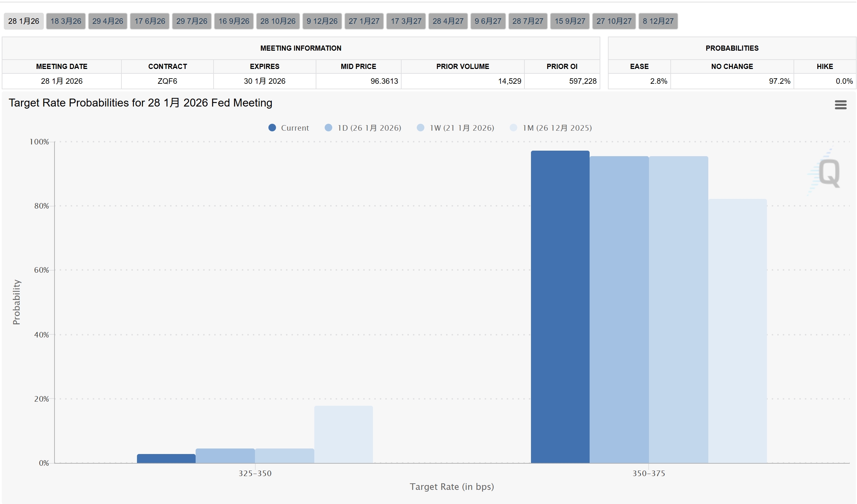Click the 97.2% no change probability cell
Image resolution: width=857 pixels, height=504 pixels.
point(732,81)
